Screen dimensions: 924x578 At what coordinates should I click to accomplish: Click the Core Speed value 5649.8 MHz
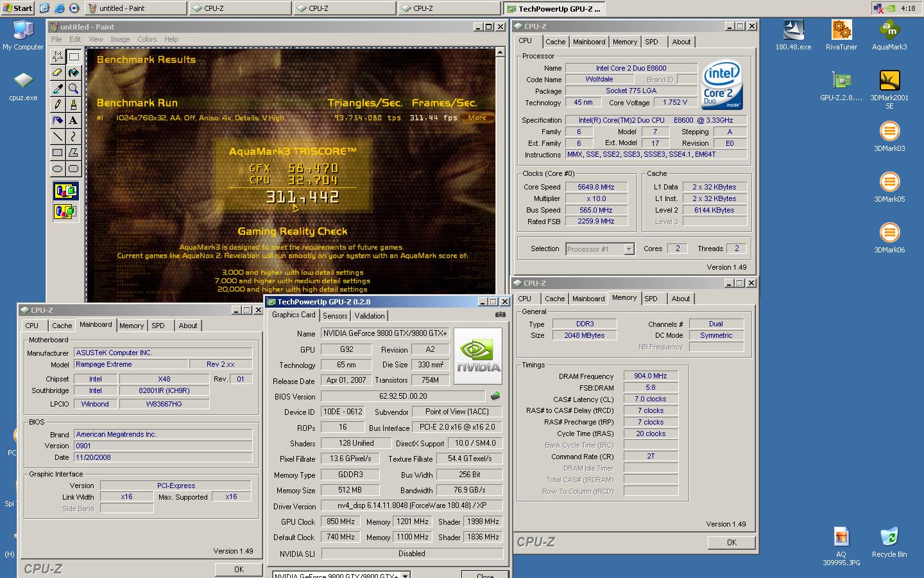tap(597, 187)
